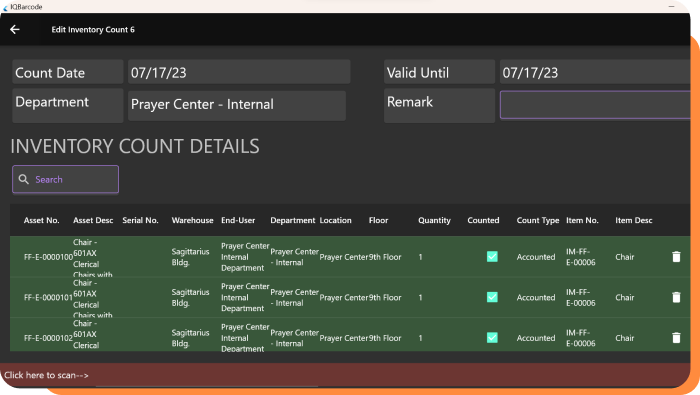Go back using the arrow icon
The width and height of the screenshot is (700, 395).
15,29
